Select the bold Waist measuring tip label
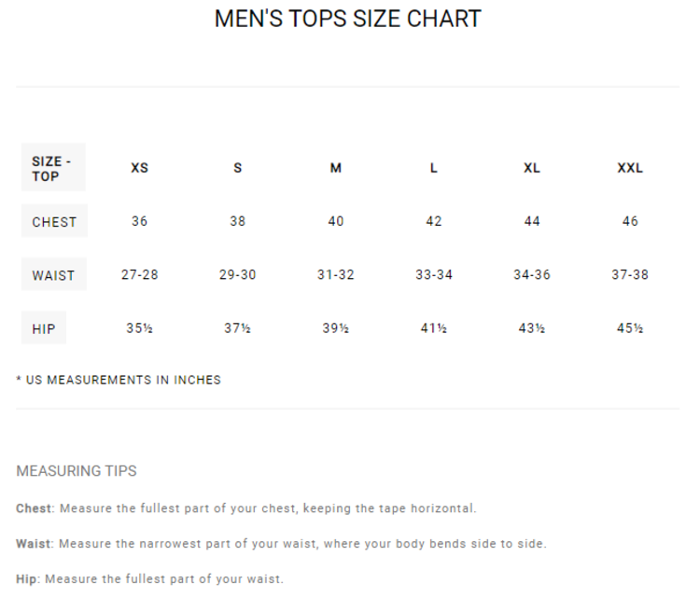The width and height of the screenshot is (700, 598). 34,544
